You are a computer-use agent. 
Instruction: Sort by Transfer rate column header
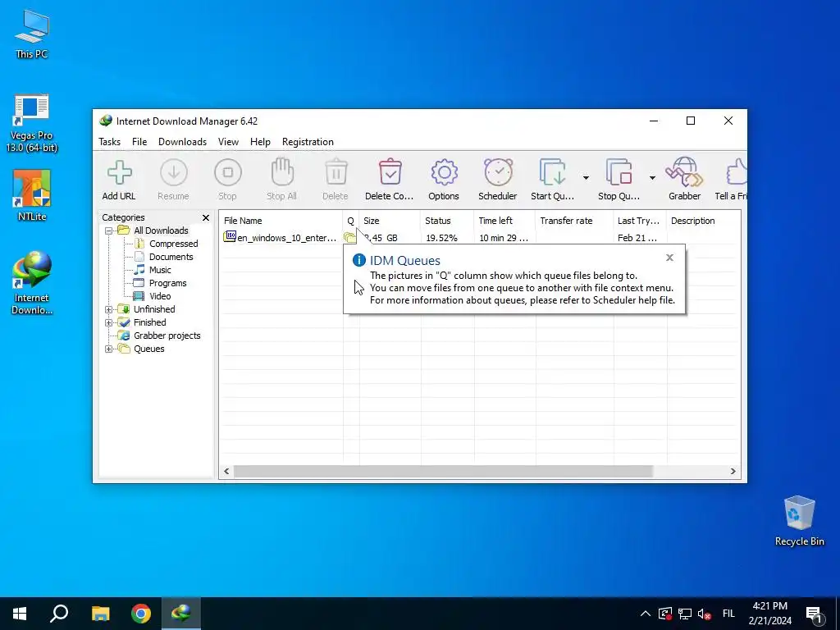(573, 221)
